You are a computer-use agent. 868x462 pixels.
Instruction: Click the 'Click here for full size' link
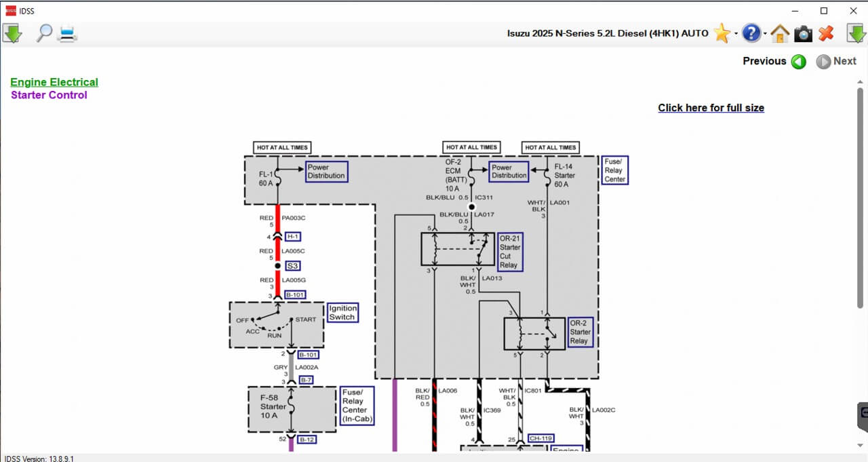[711, 108]
